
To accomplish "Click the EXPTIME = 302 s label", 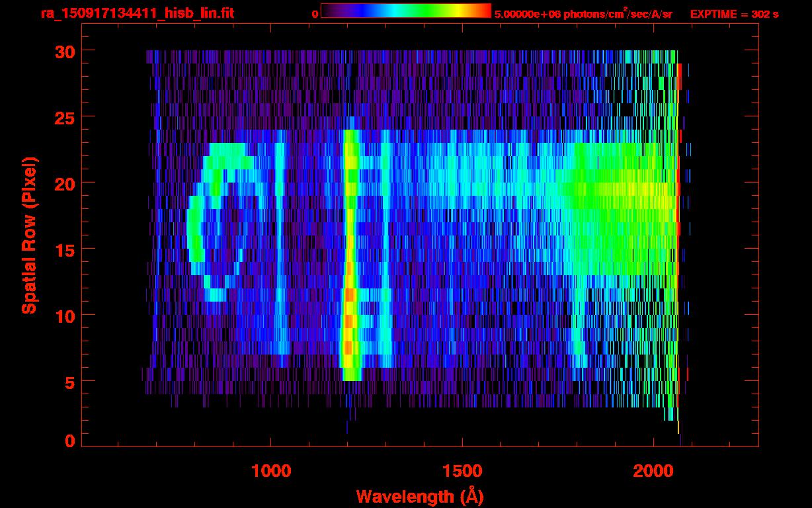I will 734,14.
